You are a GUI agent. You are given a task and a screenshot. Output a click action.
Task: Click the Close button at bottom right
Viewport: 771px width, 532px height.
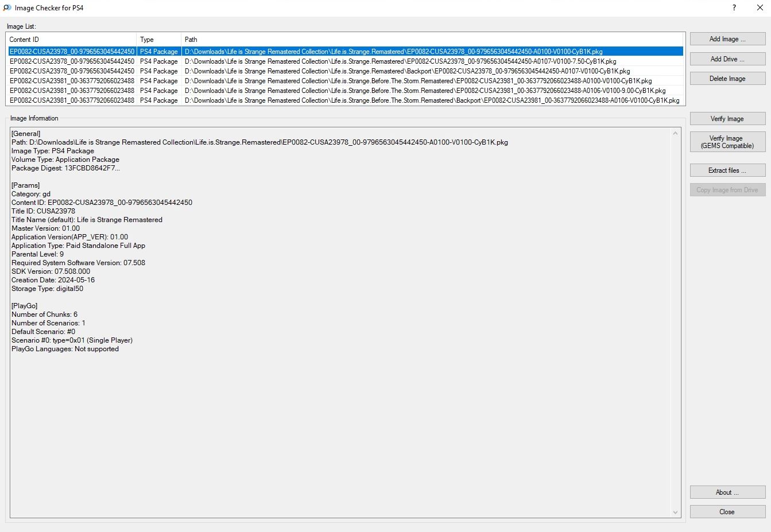pyautogui.click(x=727, y=512)
